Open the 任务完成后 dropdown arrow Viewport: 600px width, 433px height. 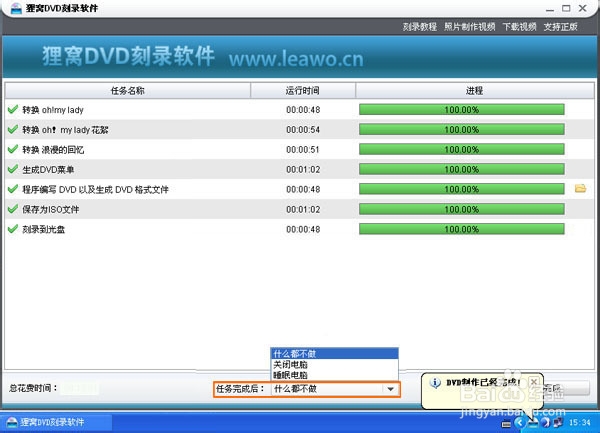click(x=390, y=389)
